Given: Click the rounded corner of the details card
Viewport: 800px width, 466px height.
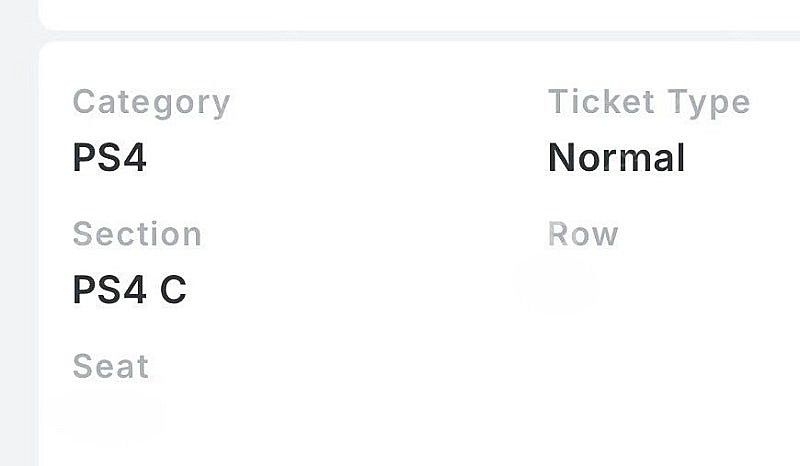Looking at the screenshot, I should 47,49.
